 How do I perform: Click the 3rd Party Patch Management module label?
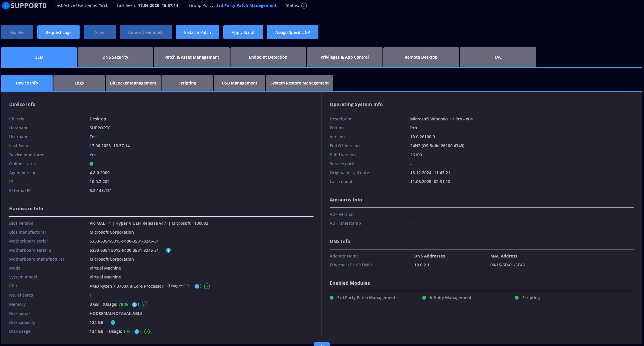(366, 298)
